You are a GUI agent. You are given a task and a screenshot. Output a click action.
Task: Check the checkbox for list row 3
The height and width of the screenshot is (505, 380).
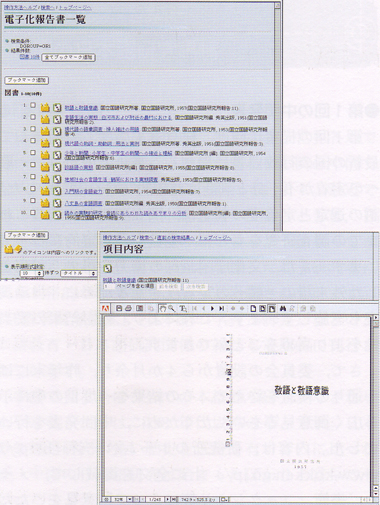click(33, 129)
